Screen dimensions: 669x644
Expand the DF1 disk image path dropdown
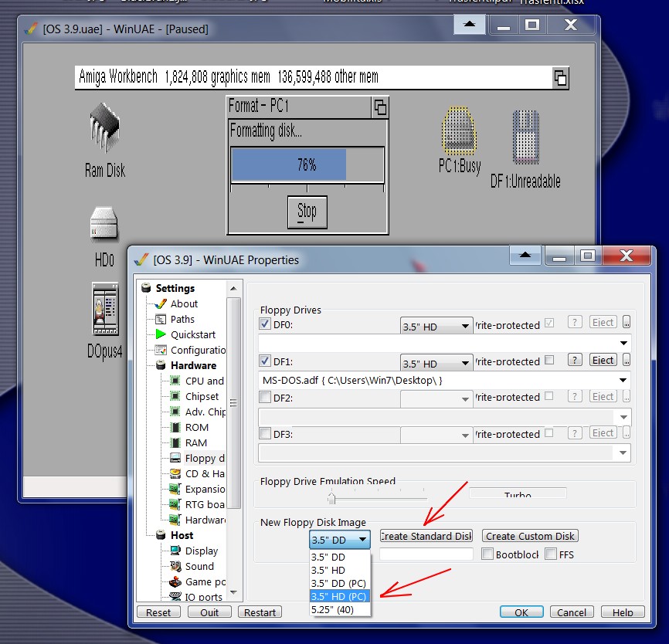coord(623,381)
